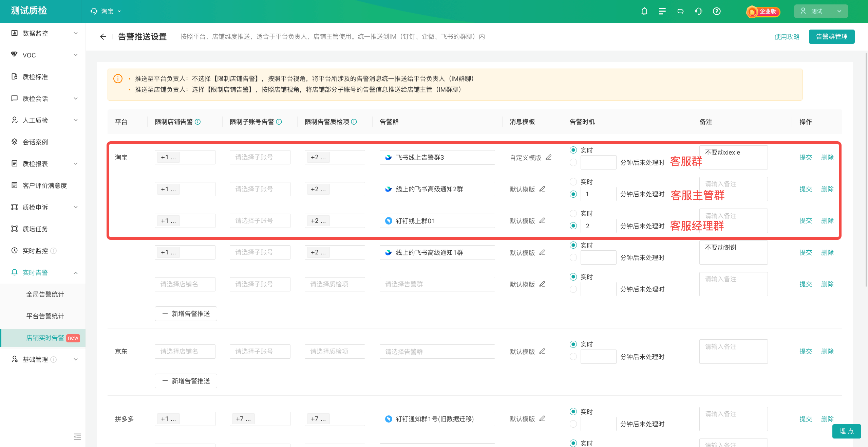
Task: Click the 告警群管理 button
Action: pyautogui.click(x=832, y=37)
